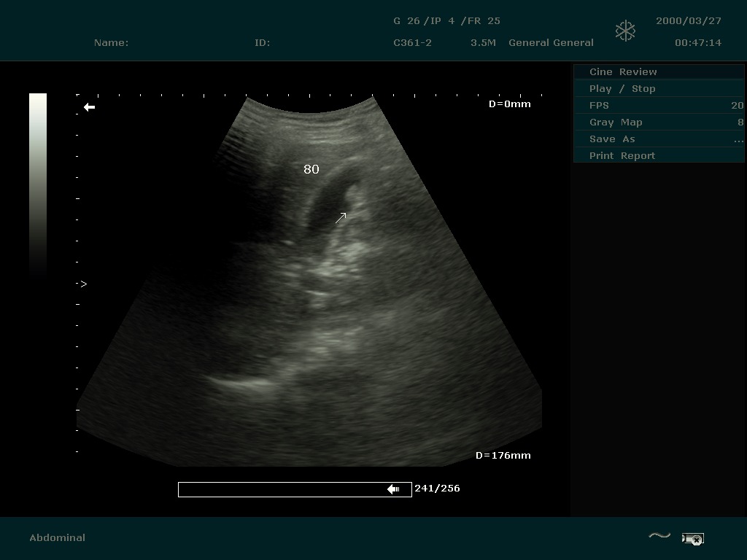Select the arrow annotation on the ultrasound image

click(341, 218)
